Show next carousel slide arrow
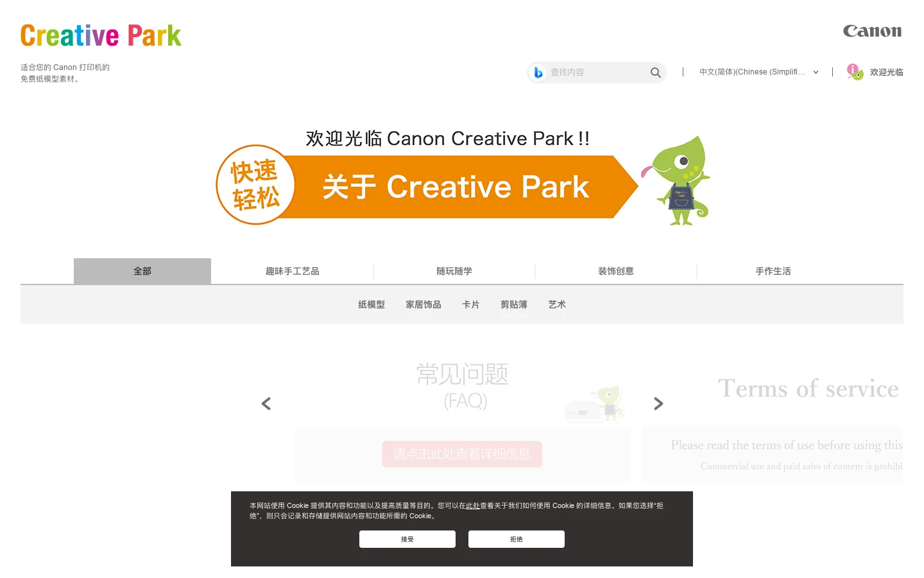The width and height of the screenshot is (924, 578). coord(658,403)
